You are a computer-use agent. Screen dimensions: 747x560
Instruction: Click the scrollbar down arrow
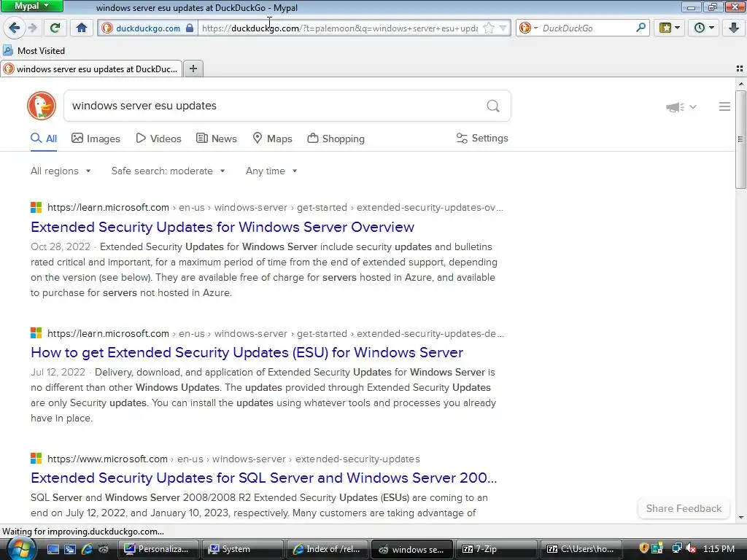[x=741, y=518]
